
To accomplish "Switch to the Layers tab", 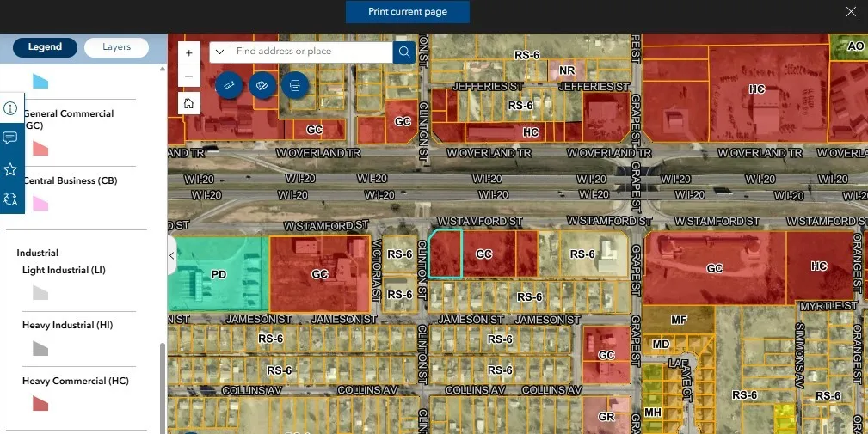I will coord(116,47).
